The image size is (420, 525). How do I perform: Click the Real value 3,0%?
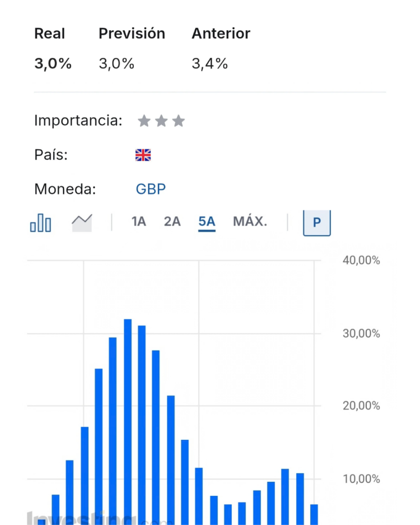(x=53, y=64)
